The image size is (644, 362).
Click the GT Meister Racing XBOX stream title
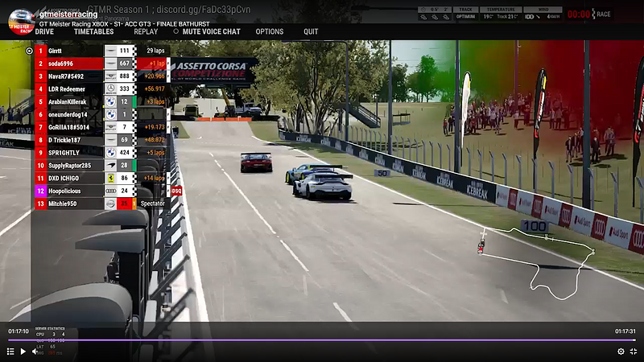pyautogui.click(x=124, y=24)
